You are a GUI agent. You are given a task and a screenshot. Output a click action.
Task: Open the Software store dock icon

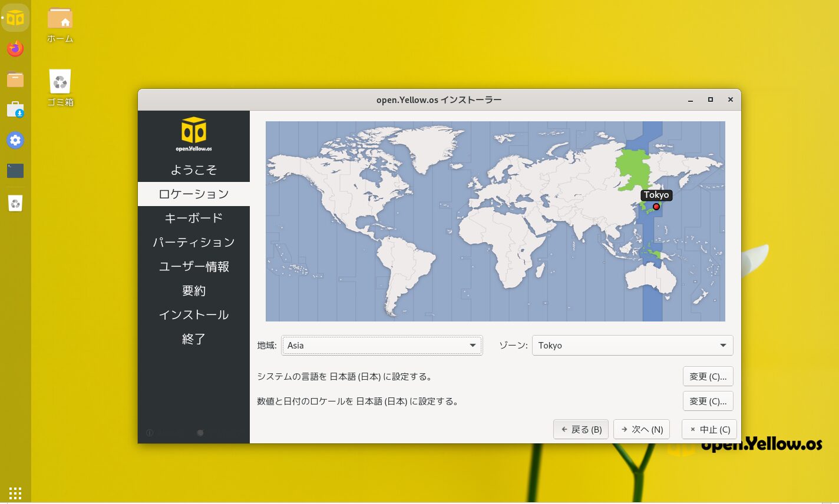click(15, 110)
